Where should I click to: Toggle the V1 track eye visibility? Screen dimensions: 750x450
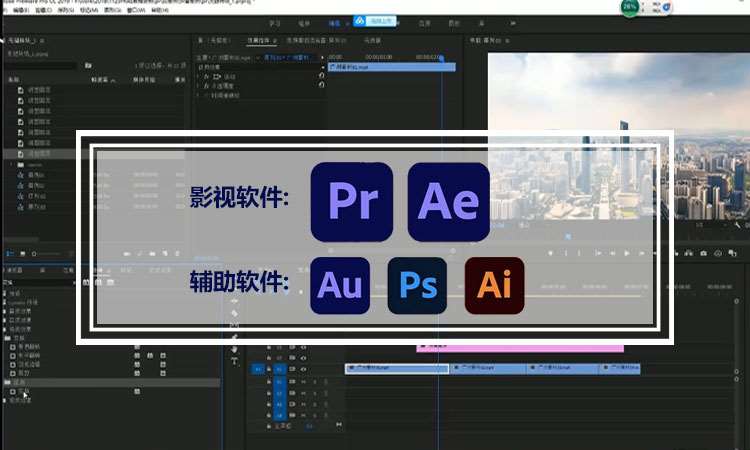coord(303,369)
